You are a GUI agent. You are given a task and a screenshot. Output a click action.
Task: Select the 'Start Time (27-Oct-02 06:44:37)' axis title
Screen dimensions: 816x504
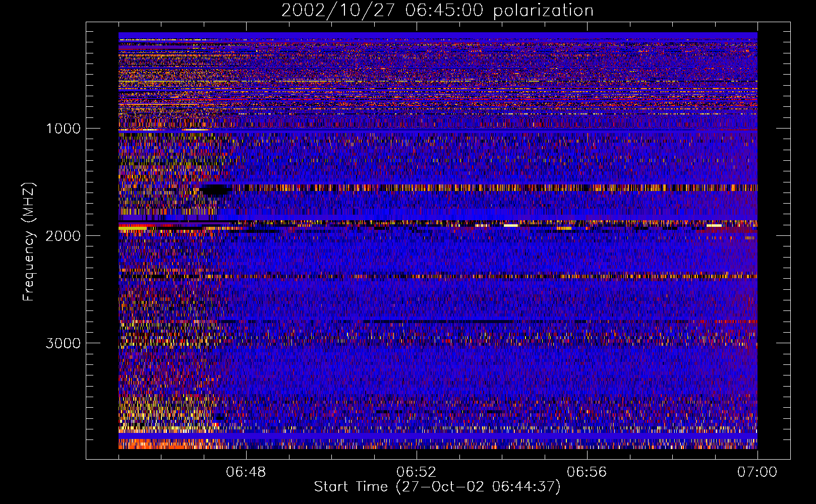(437, 487)
